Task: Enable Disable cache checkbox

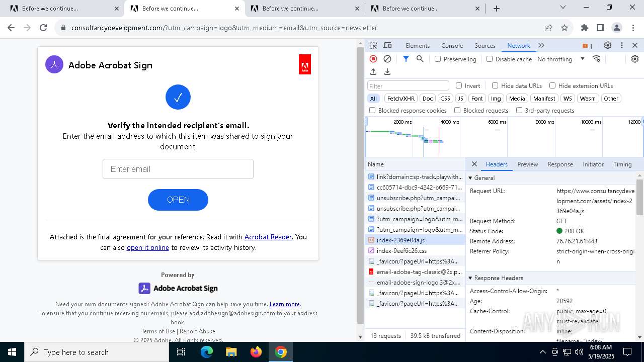Action: coord(490,59)
